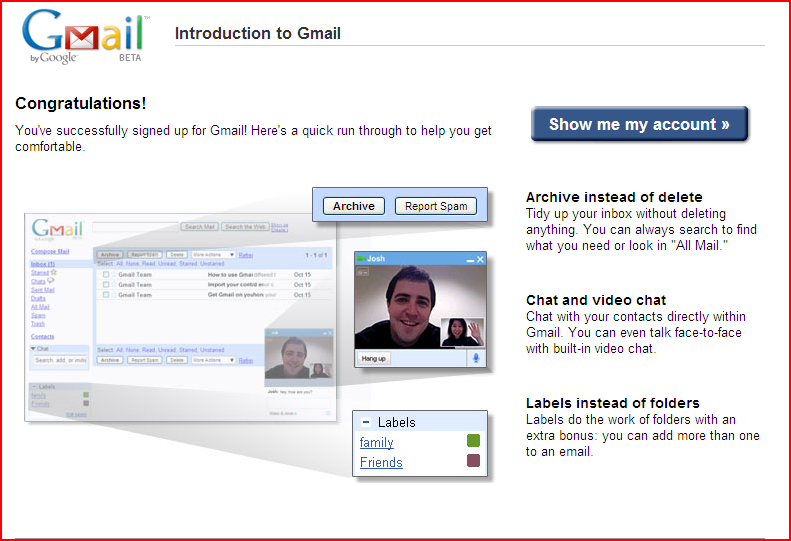The height and width of the screenshot is (541, 791).
Task: Click the Delete button below the message list
Action: (x=177, y=360)
